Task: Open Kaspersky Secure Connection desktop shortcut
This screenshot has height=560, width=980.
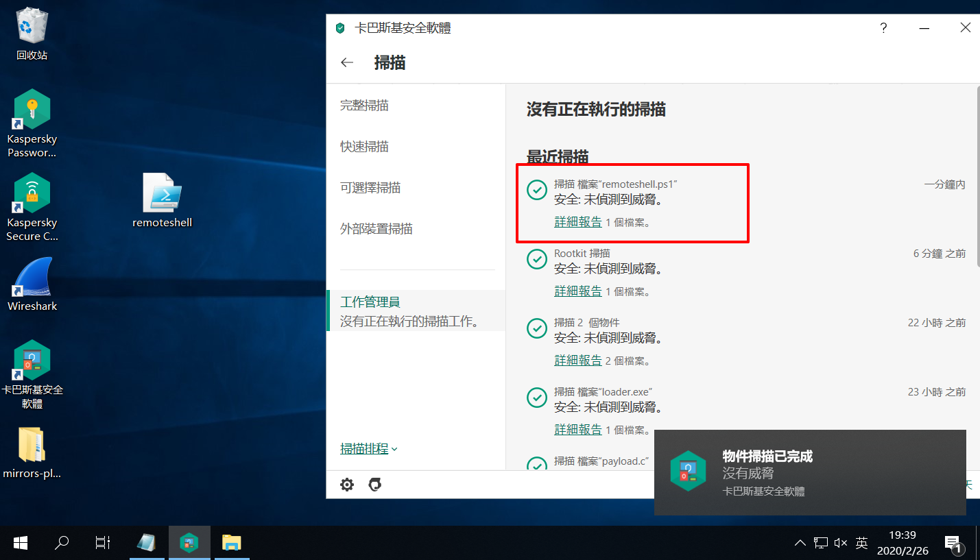Action: (x=32, y=208)
